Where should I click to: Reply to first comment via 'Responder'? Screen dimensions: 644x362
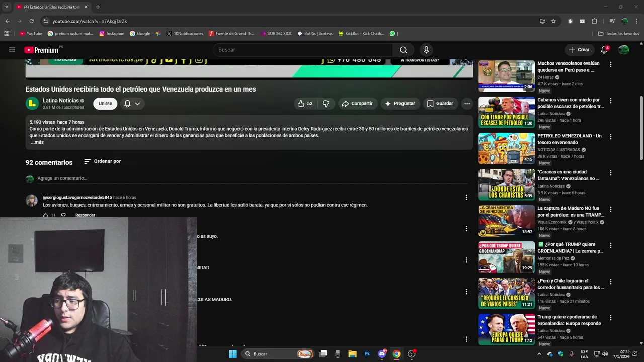pos(85,215)
